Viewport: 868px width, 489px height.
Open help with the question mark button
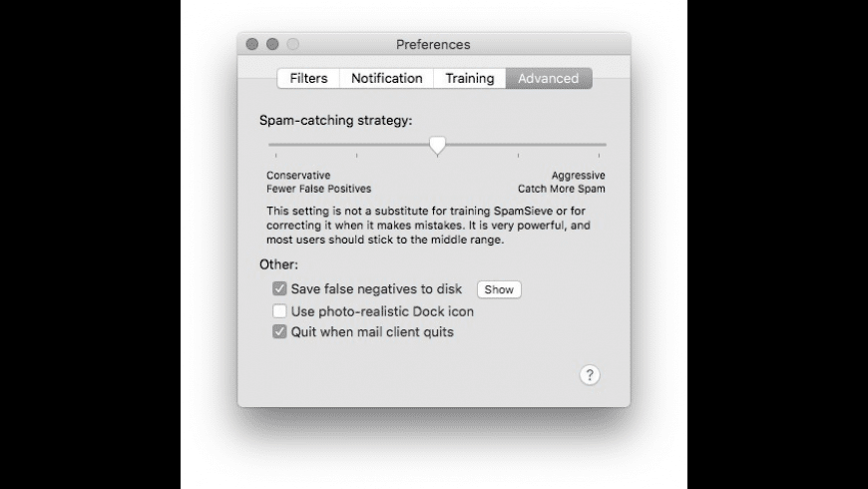[x=590, y=375]
